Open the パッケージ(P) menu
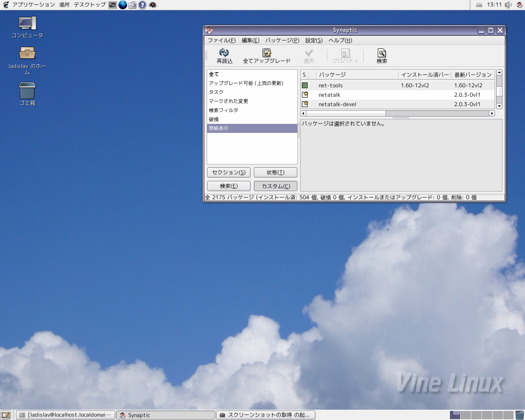Screen dimensions: 525x420 point(282,40)
